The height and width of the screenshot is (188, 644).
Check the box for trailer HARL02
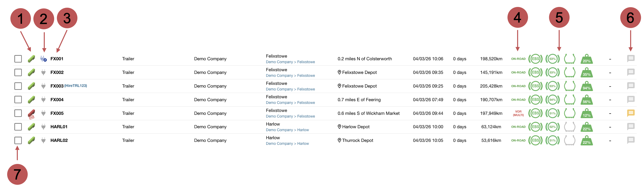click(18, 140)
